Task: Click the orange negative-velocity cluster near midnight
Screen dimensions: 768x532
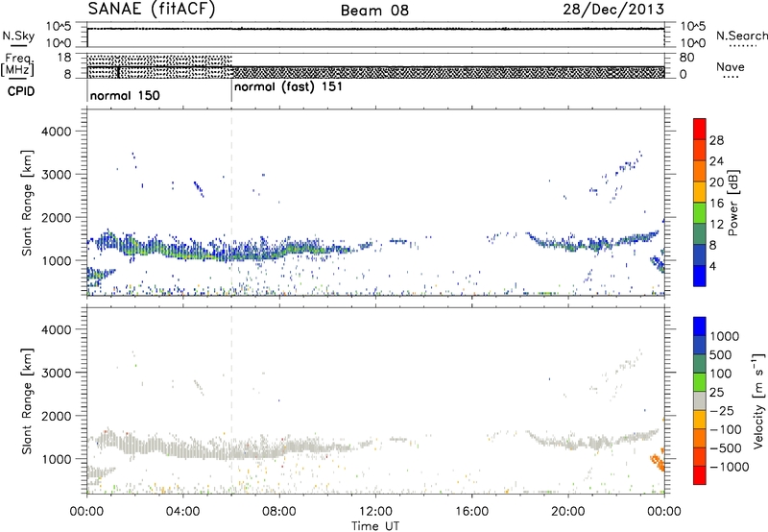Action: [x=658, y=462]
